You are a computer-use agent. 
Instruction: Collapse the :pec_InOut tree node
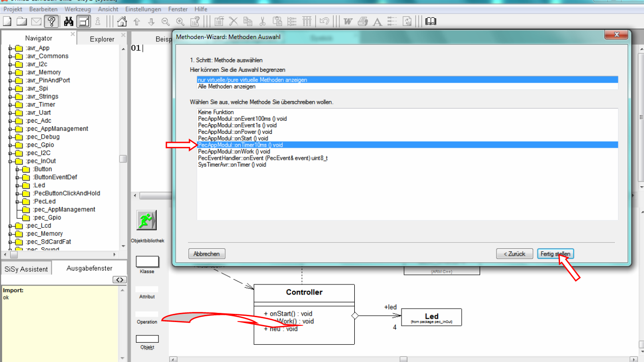tap(10, 161)
